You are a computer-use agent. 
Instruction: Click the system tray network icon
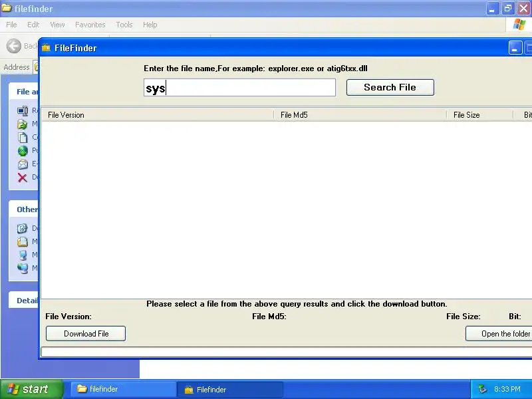482,389
